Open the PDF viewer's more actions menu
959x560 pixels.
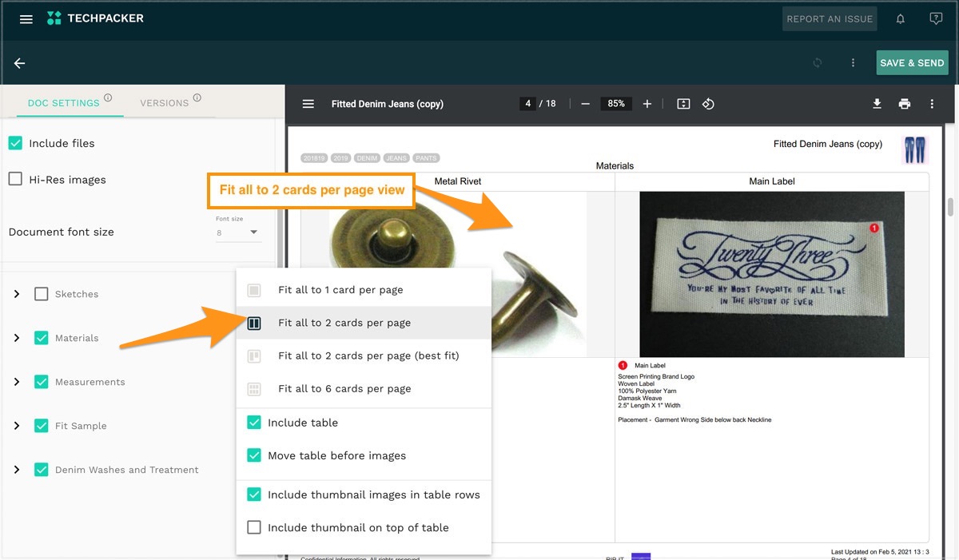932,104
